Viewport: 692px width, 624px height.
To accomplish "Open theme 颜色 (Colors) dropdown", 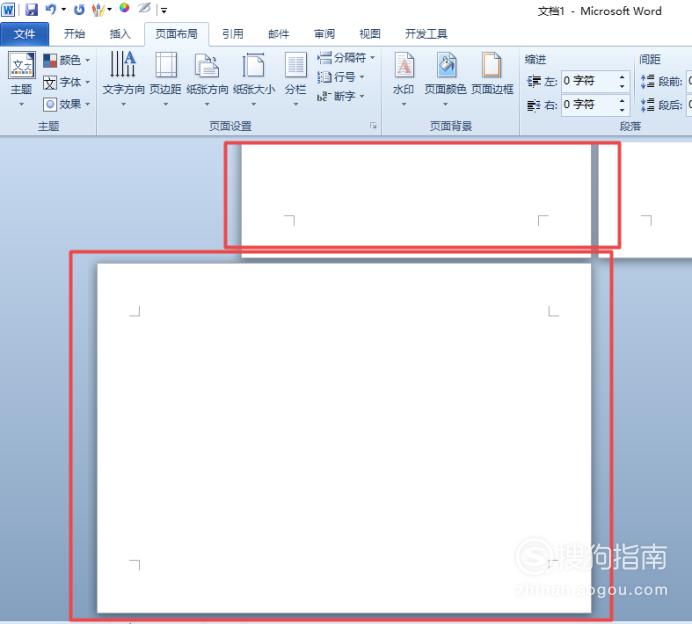I will [67, 60].
